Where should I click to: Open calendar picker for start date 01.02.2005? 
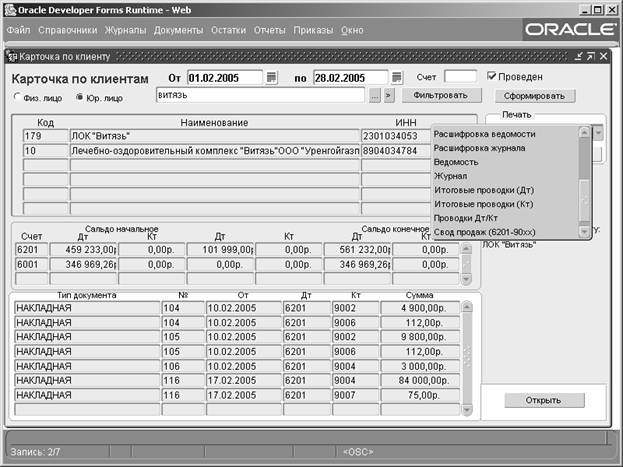tap(271, 77)
